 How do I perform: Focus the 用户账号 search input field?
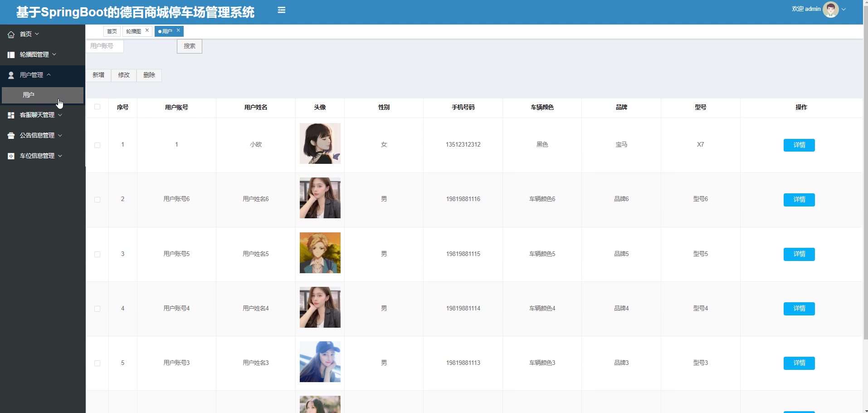pyautogui.click(x=105, y=46)
